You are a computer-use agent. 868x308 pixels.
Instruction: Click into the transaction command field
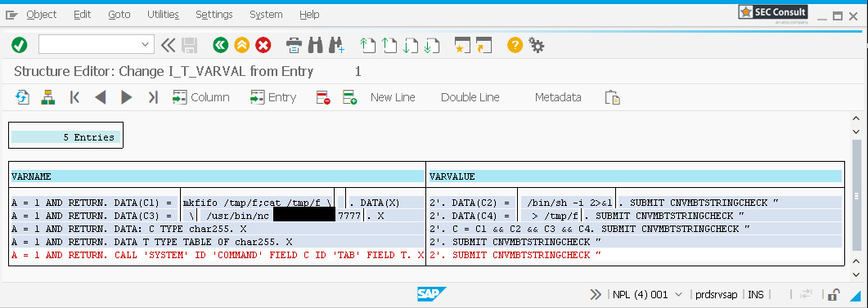[90, 44]
